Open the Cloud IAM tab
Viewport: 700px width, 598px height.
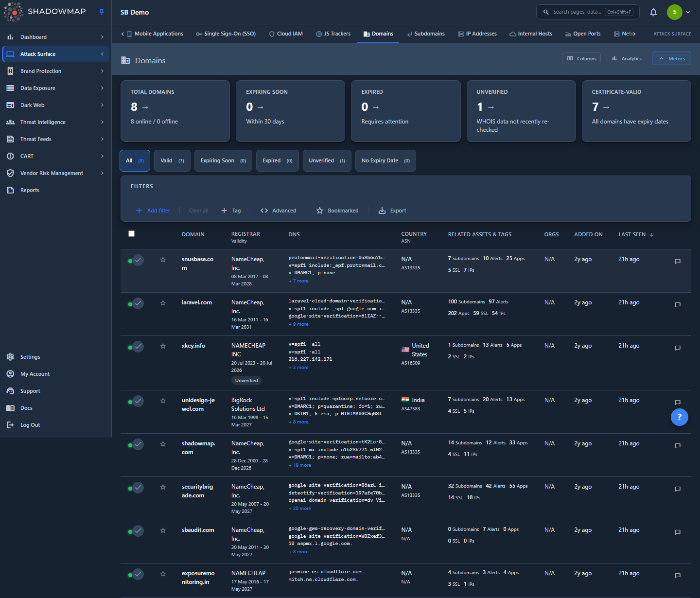286,34
